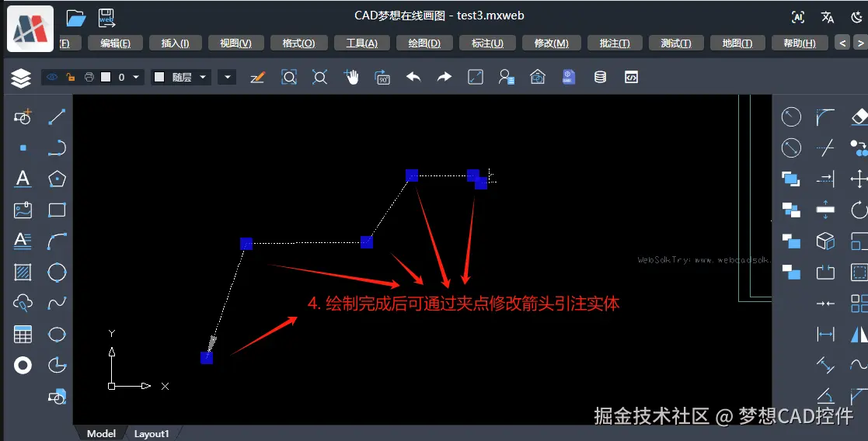Click the blue CAD file icon
Image resolution: width=868 pixels, height=441 pixels.
[569, 77]
